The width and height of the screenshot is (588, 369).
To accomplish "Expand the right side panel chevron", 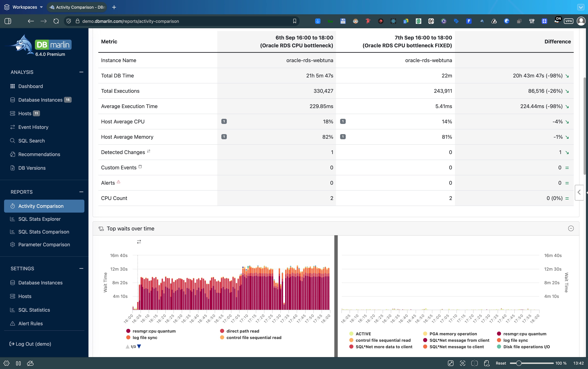I will pyautogui.click(x=579, y=192).
